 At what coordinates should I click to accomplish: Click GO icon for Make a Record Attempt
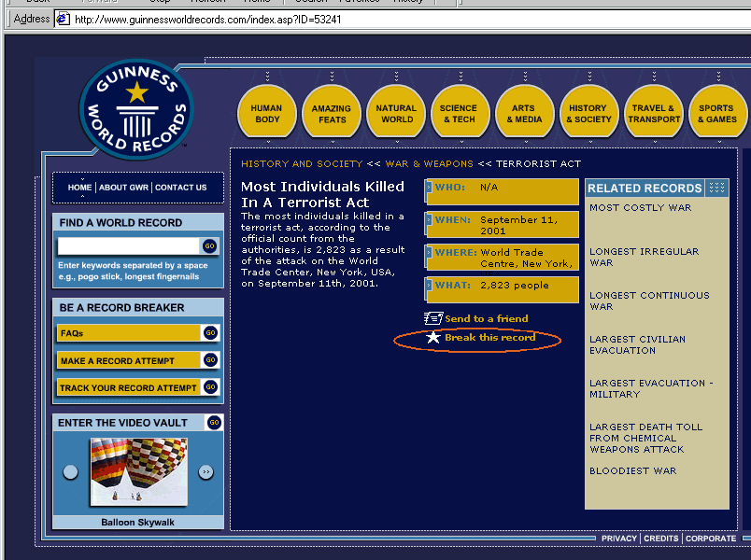coord(210,360)
